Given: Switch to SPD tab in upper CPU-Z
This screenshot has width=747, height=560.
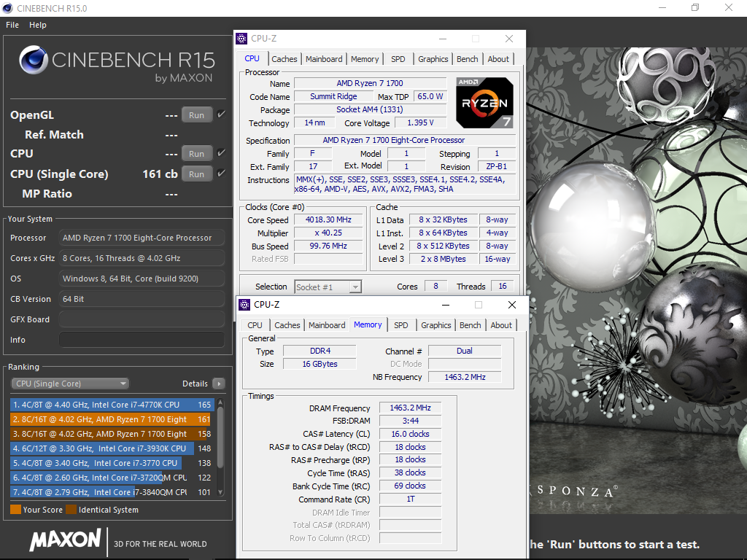Looking at the screenshot, I should point(398,59).
